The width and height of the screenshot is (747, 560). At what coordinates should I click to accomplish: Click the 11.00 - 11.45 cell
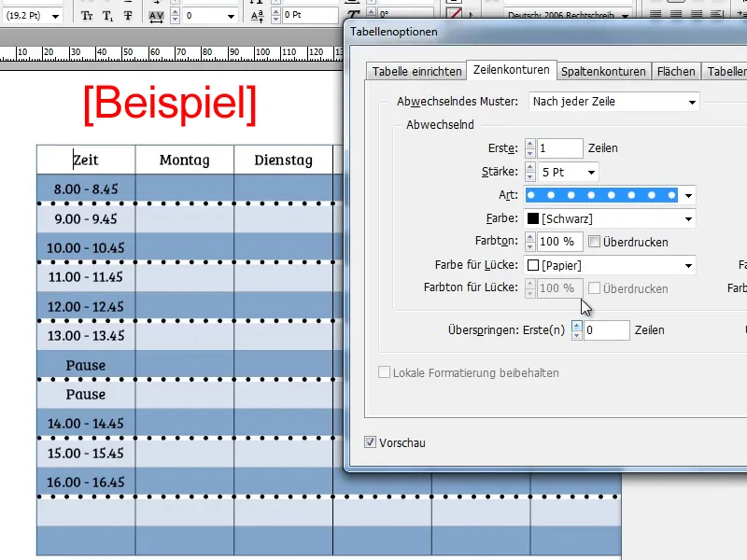click(86, 277)
